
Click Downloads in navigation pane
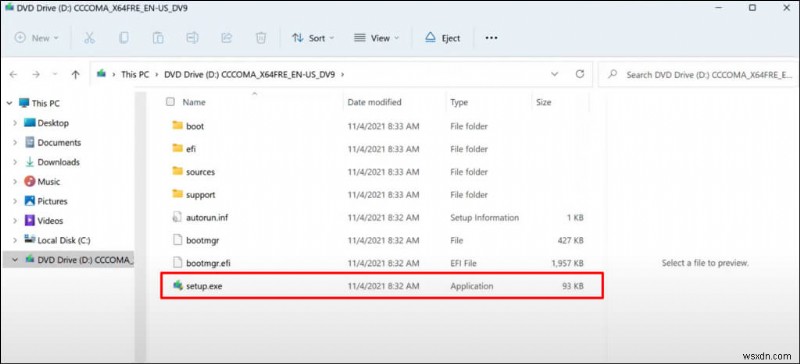coord(59,162)
